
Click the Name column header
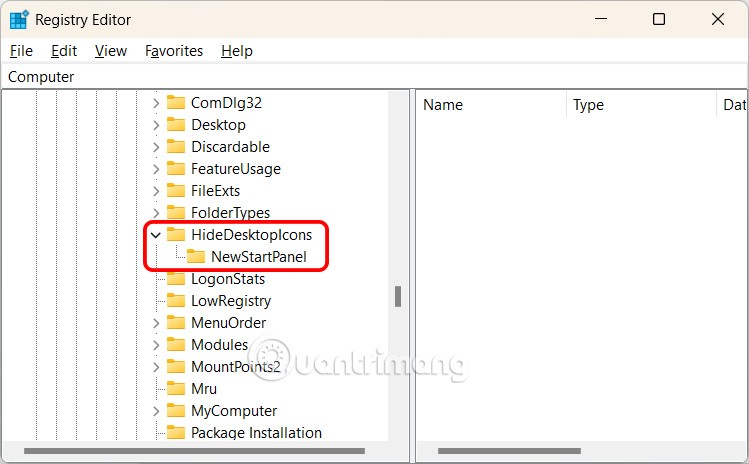pyautogui.click(x=492, y=105)
